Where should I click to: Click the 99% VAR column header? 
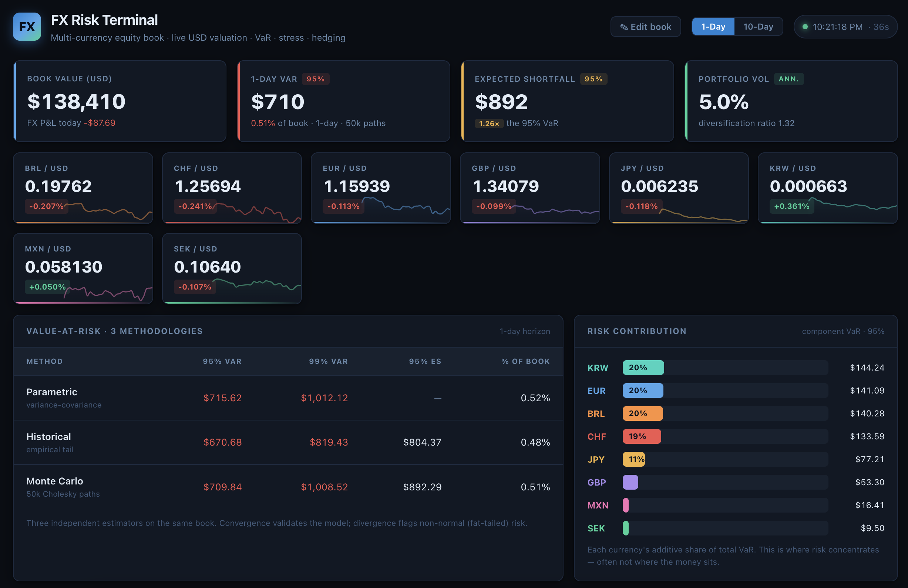click(329, 361)
